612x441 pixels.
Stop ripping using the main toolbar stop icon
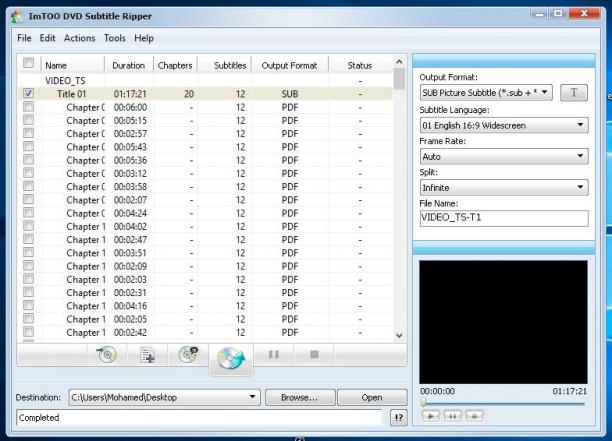tap(314, 354)
